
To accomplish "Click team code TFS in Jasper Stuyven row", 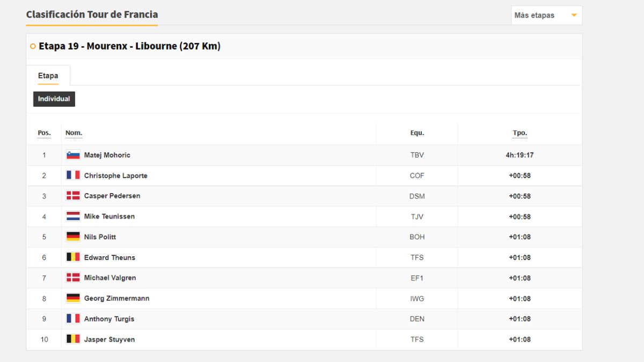I will (x=417, y=339).
